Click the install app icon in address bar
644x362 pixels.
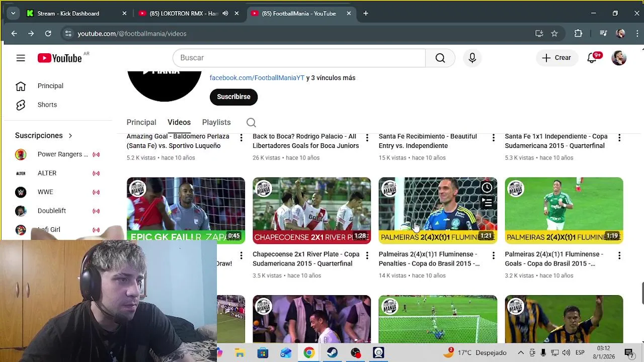(x=539, y=34)
